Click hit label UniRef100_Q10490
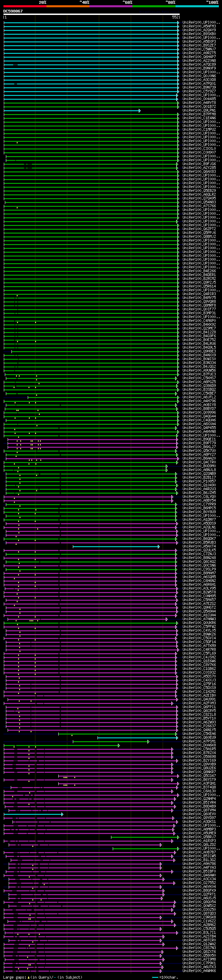This screenshot has width=222, height=980. click(x=199, y=485)
